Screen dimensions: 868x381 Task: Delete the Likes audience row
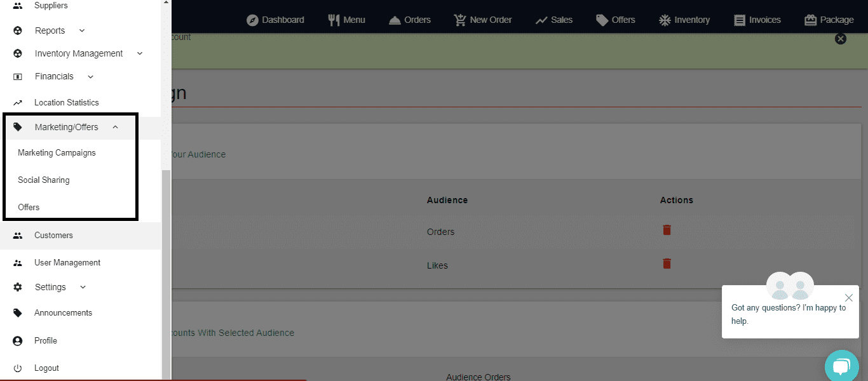tap(667, 264)
